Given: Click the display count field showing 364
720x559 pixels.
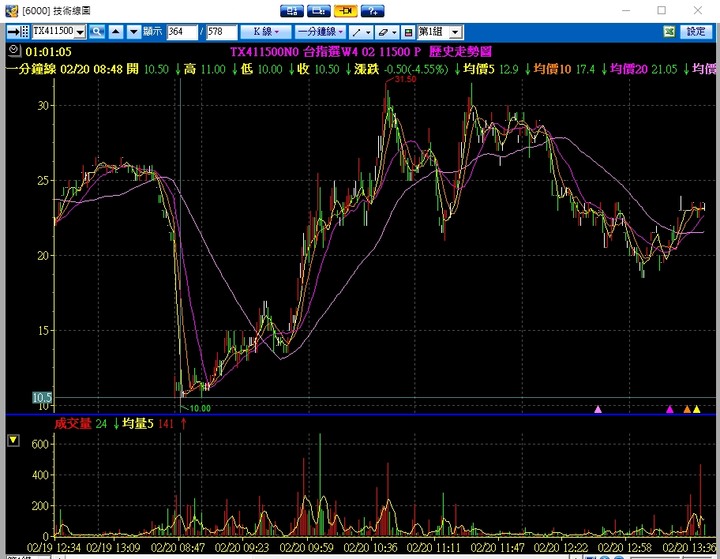Looking at the screenshot, I should tap(182, 32).
